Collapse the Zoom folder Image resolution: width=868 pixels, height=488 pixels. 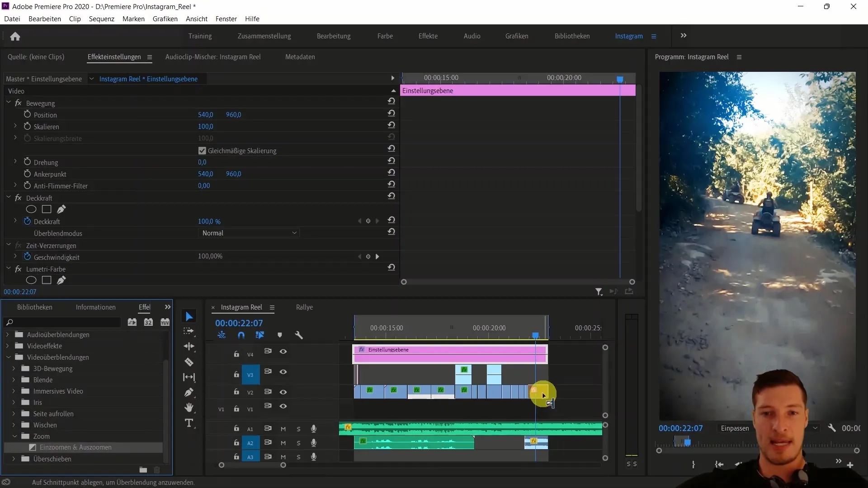point(14,436)
